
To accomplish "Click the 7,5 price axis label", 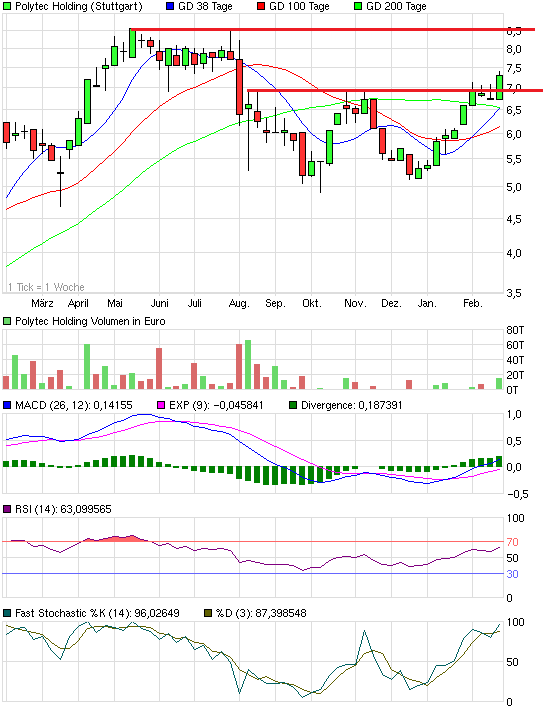I will pos(514,68).
